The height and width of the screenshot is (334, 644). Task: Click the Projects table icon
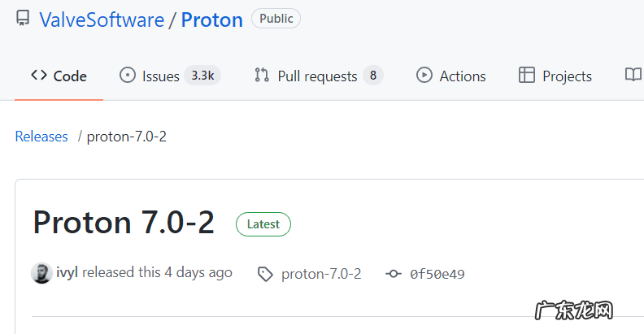pos(527,76)
